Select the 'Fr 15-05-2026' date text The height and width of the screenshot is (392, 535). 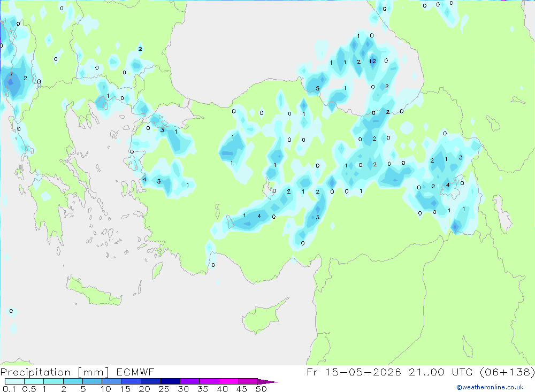pyautogui.click(x=354, y=372)
